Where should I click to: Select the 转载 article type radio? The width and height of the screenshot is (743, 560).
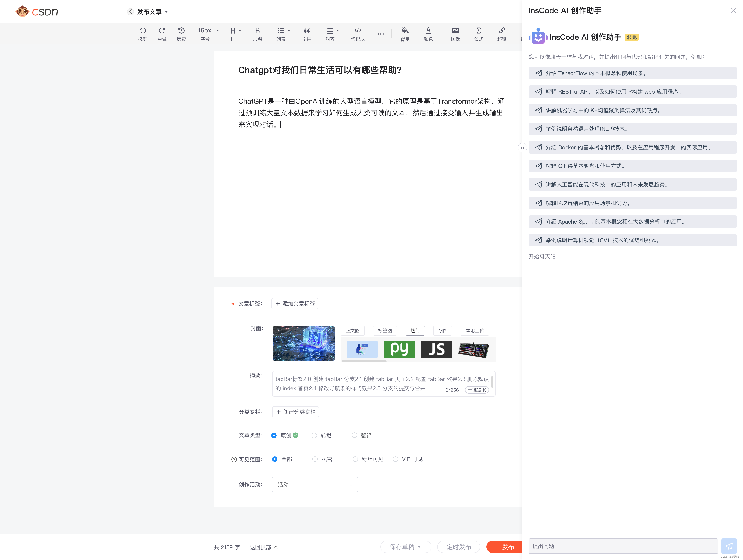(x=314, y=435)
